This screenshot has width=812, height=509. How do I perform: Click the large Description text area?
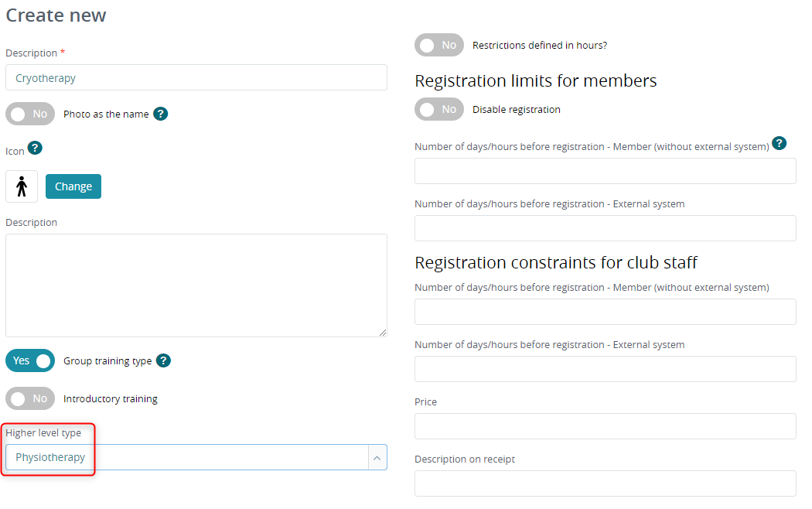pyautogui.click(x=196, y=285)
